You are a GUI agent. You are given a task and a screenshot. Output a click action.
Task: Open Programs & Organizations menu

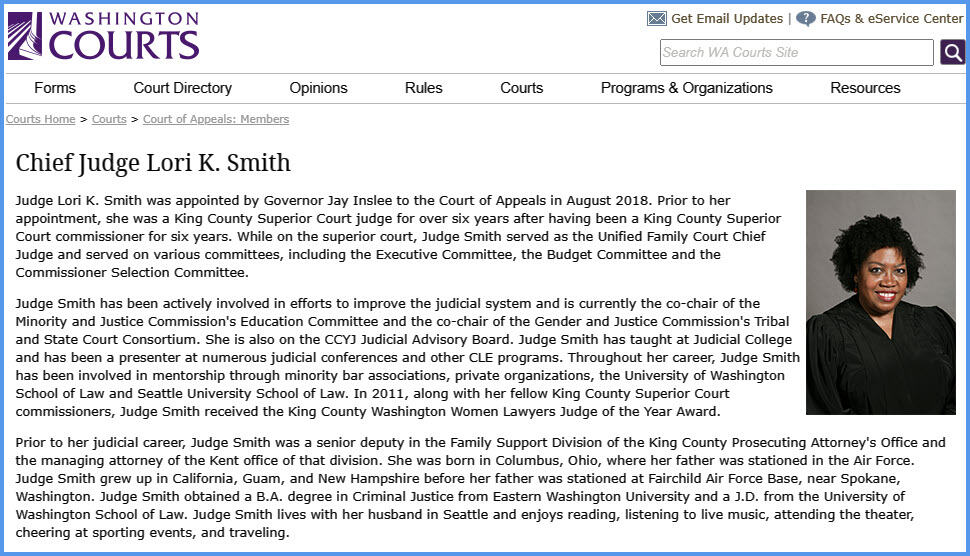686,88
